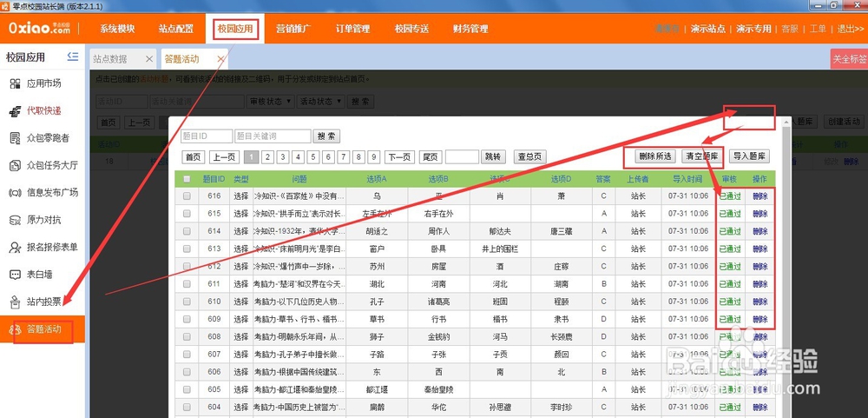The image size is (868, 418).
Task: Open the 营销推广 menu
Action: [x=293, y=29]
